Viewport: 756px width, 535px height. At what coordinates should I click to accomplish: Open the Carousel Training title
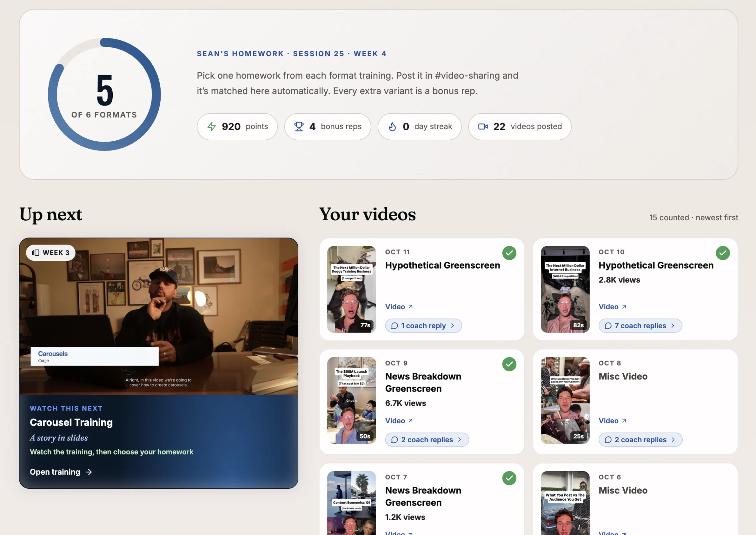pos(71,422)
